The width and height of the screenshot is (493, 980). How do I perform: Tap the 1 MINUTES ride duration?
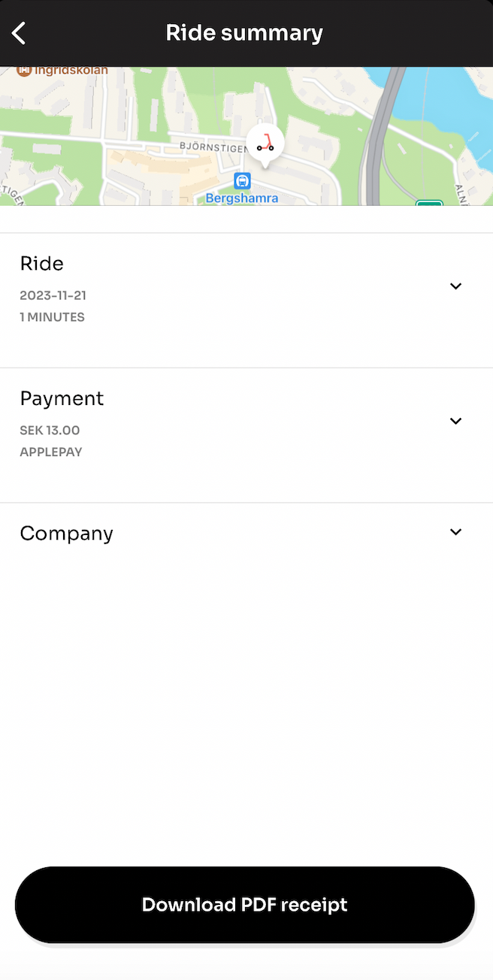pyautogui.click(x=52, y=317)
